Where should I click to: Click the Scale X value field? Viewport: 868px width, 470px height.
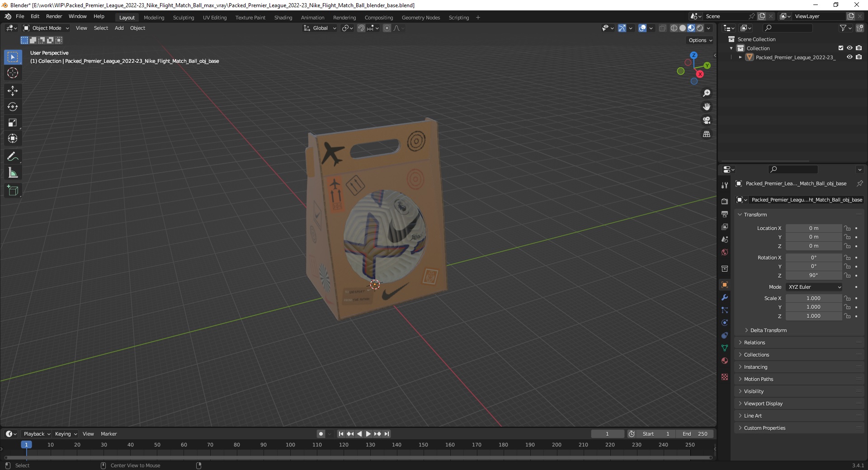coord(813,298)
